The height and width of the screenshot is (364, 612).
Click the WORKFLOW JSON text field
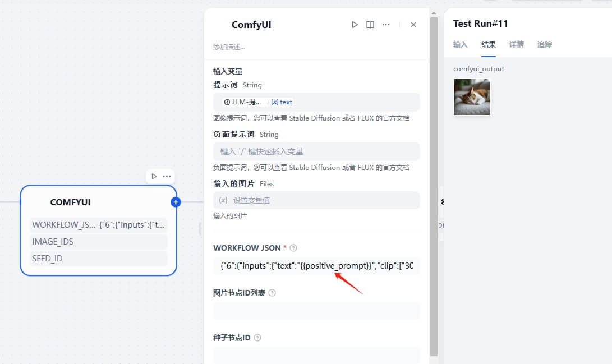pyautogui.click(x=316, y=266)
